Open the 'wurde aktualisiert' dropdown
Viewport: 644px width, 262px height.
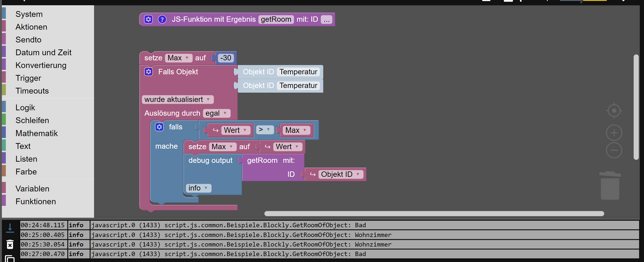(x=178, y=100)
